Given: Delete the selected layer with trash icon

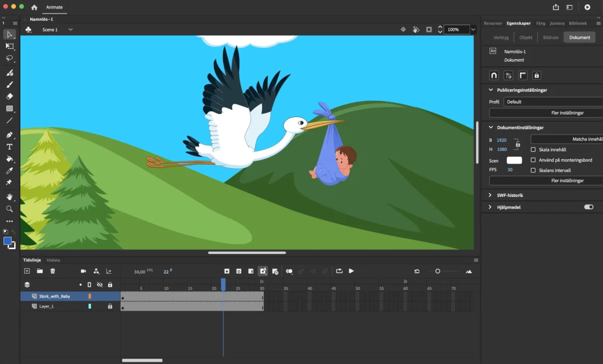Looking at the screenshot, I should point(52,271).
